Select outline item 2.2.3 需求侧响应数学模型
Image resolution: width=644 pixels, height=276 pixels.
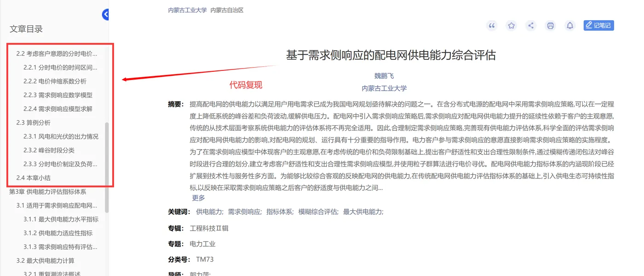pos(58,95)
